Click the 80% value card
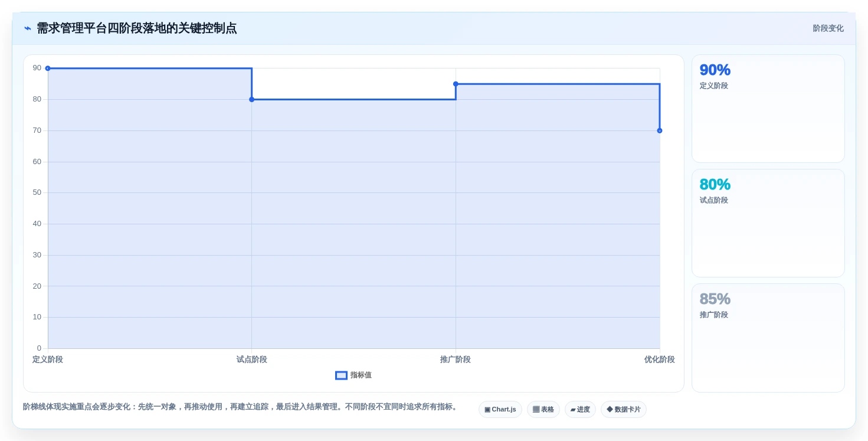 pyautogui.click(x=768, y=223)
